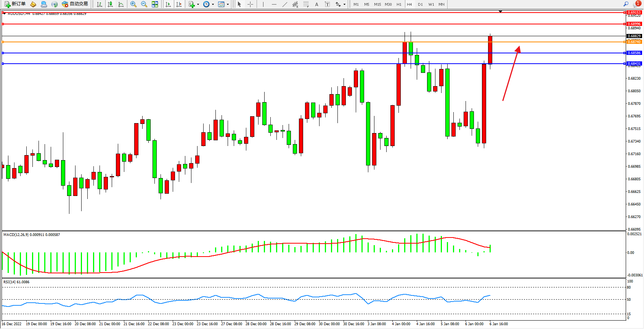
Task: Click the New Order (新订单) button
Action: (15, 4)
